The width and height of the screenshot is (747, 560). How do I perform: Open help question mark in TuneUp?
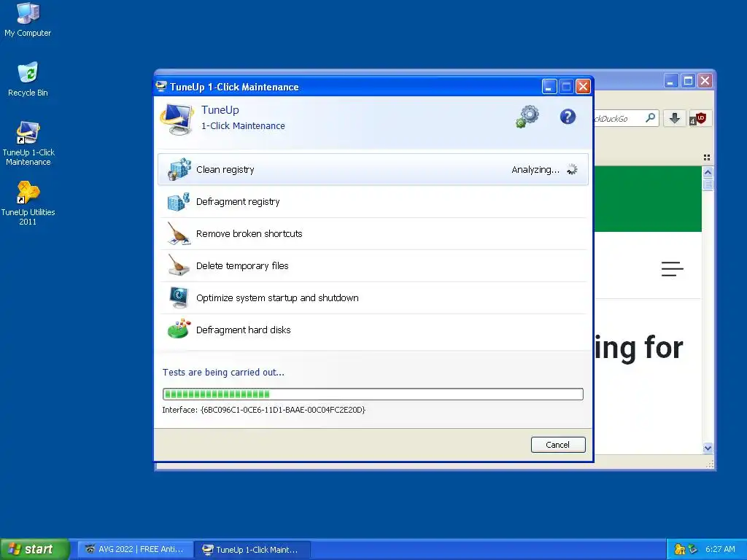point(568,117)
